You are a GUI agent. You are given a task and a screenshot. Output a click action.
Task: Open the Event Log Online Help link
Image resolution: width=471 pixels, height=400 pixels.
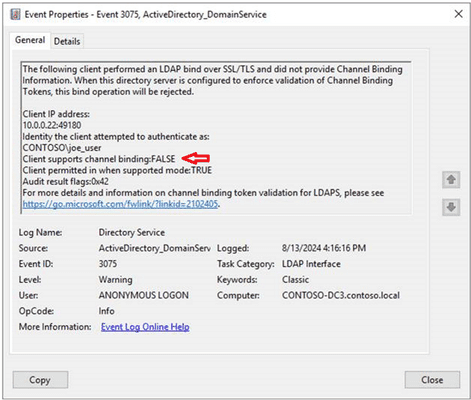pyautogui.click(x=145, y=327)
